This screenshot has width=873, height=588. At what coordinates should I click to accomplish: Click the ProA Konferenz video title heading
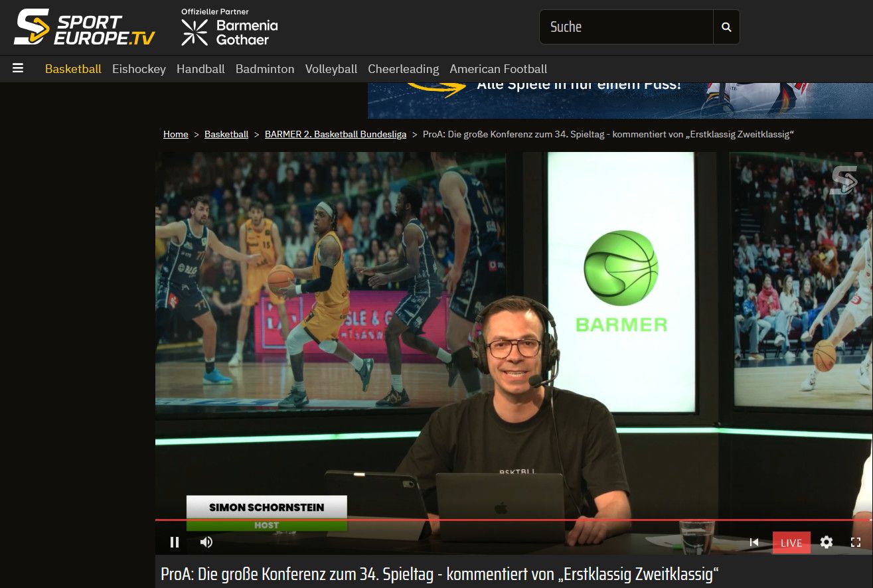point(440,574)
